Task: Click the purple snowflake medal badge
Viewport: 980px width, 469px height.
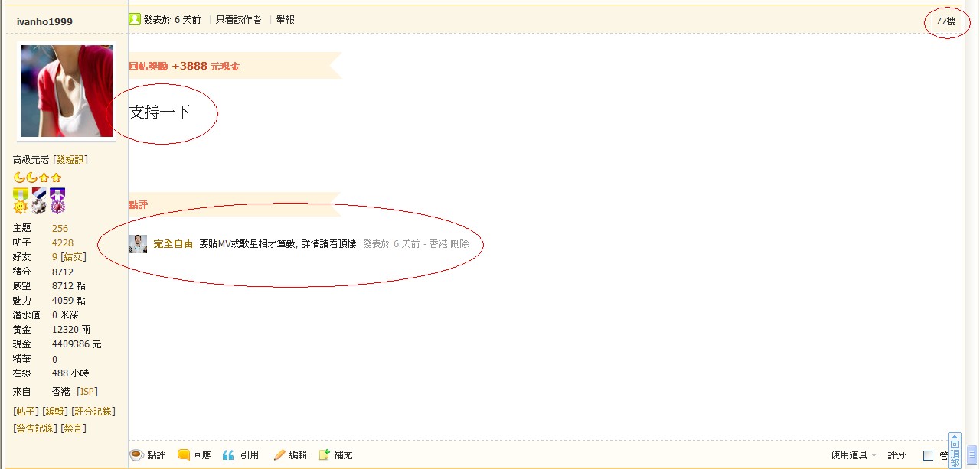Action: [57, 200]
